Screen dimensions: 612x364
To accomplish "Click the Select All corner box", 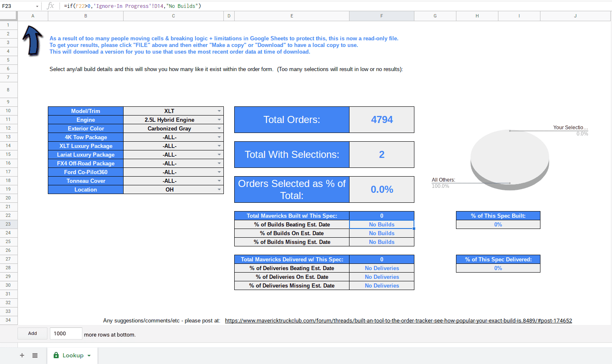I will coord(8,16).
